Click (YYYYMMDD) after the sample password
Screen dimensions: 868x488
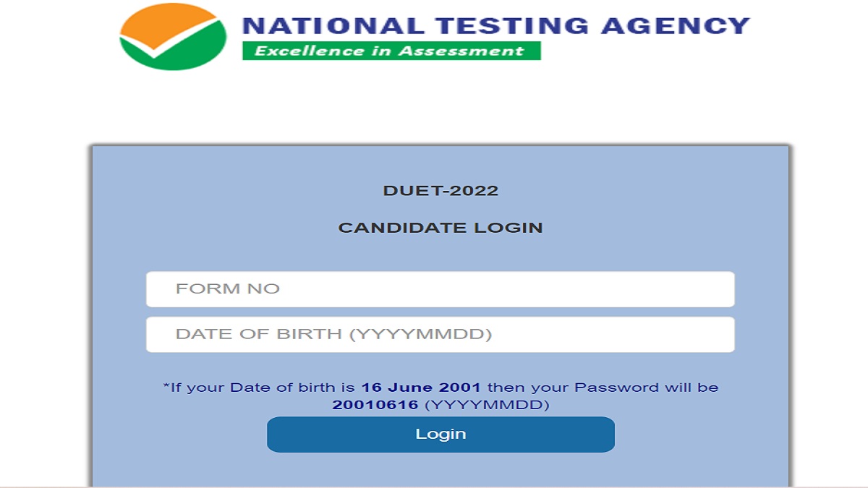tap(486, 405)
